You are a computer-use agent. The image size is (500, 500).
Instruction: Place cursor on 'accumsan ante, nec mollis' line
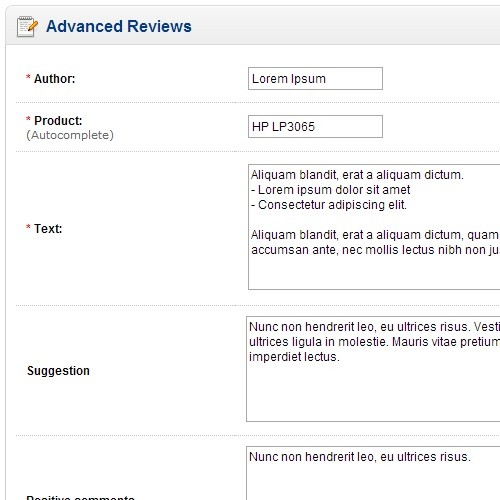[x=375, y=250]
